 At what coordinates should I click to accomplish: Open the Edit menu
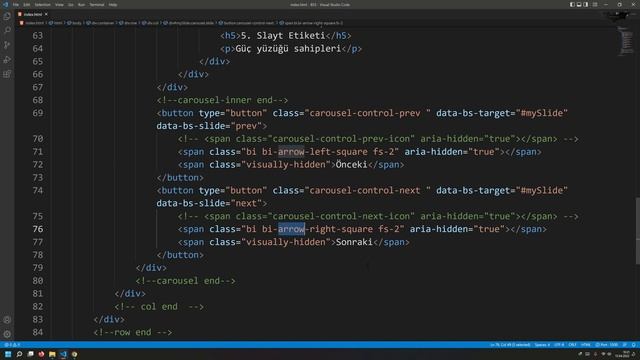(x=27, y=5)
